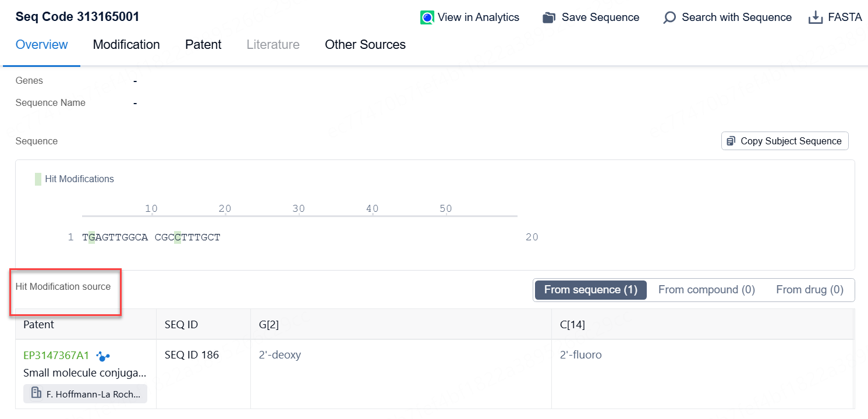Click the View in Analytics icon
The width and height of the screenshot is (868, 419).
(427, 17)
